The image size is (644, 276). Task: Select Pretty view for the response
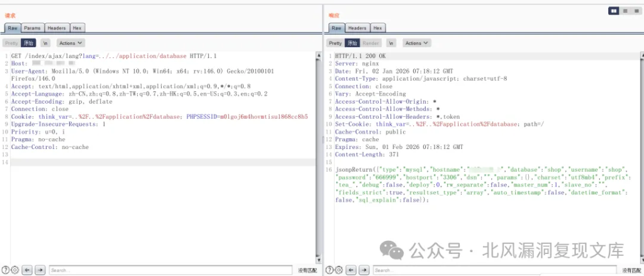coord(335,43)
